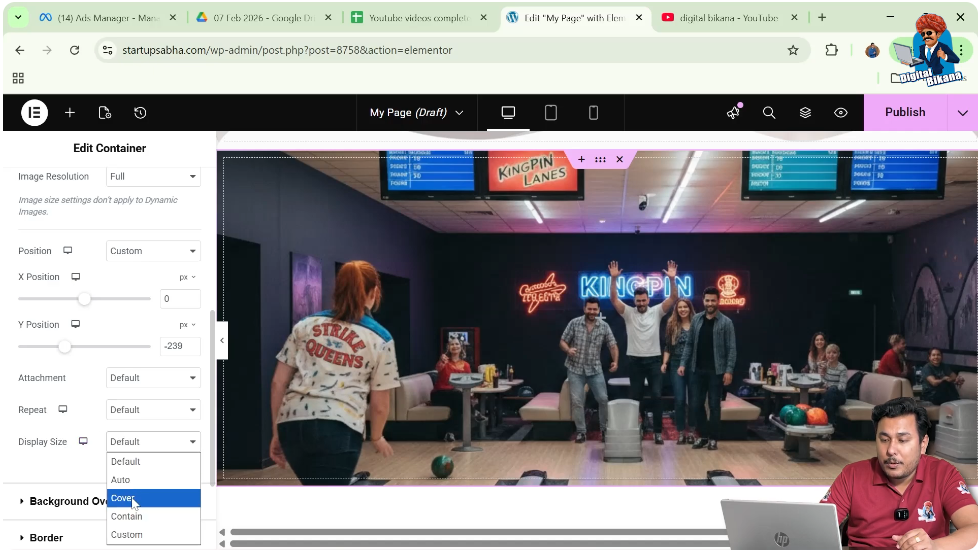Switch to desktop preview mode
Image resolution: width=980 pixels, height=553 pixels.
(508, 112)
